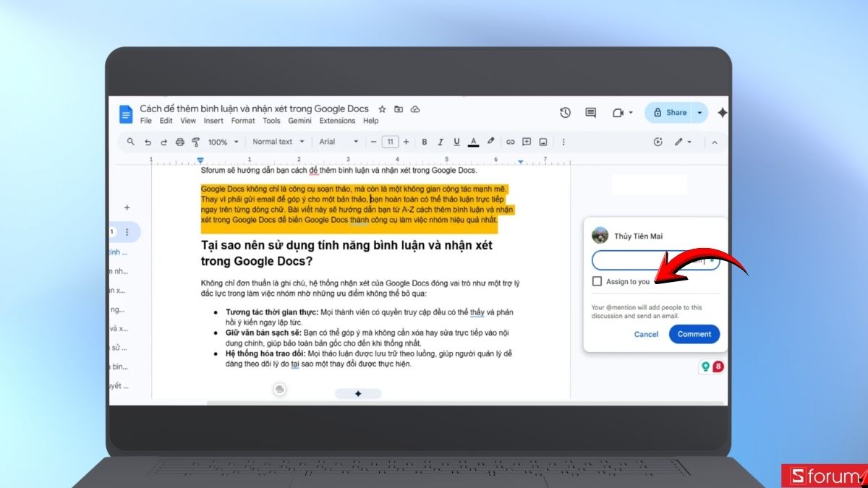Check the Assign to you checkbox
Screen dimensions: 868x488
pyautogui.click(x=597, y=281)
